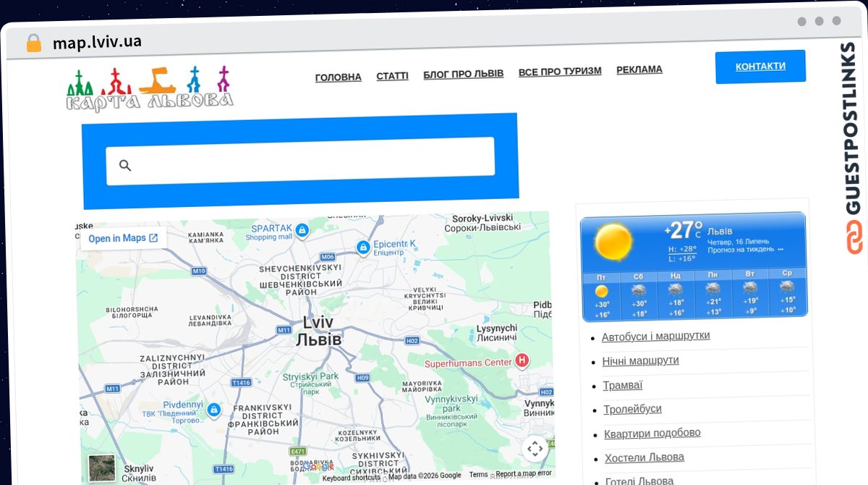Open Тролейбуси link
The width and height of the screenshot is (868, 485).
click(633, 409)
